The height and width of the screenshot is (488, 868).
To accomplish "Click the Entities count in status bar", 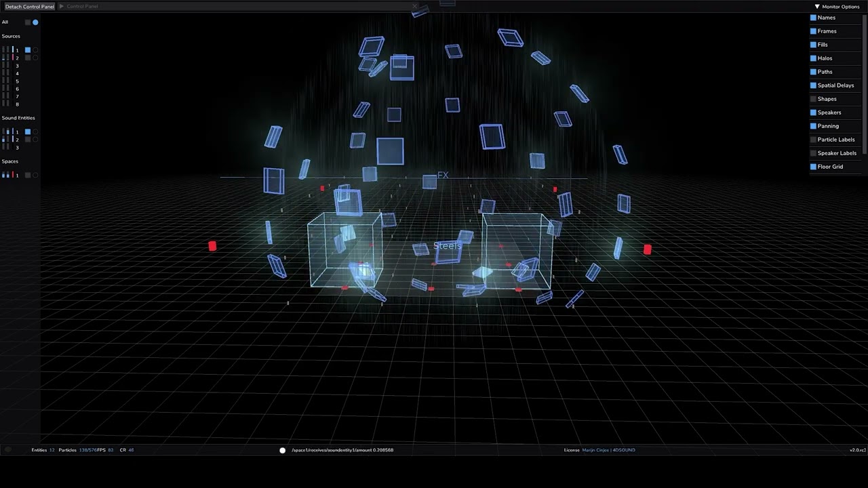I will (43, 450).
